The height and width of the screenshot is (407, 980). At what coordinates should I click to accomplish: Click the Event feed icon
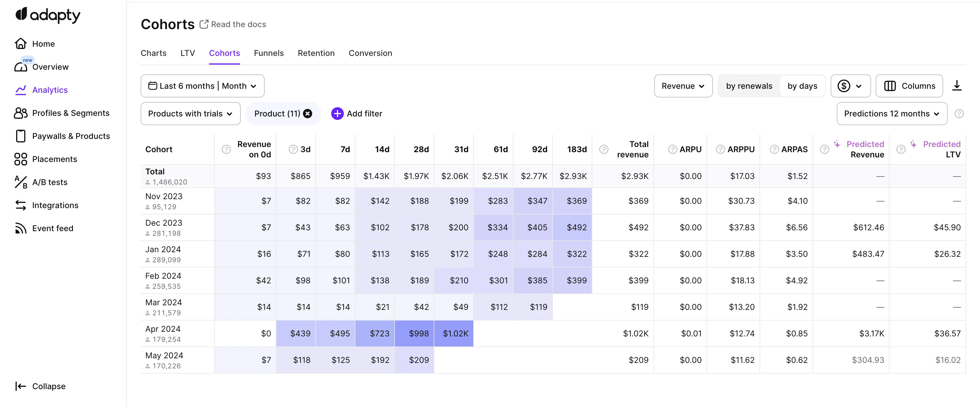20,228
